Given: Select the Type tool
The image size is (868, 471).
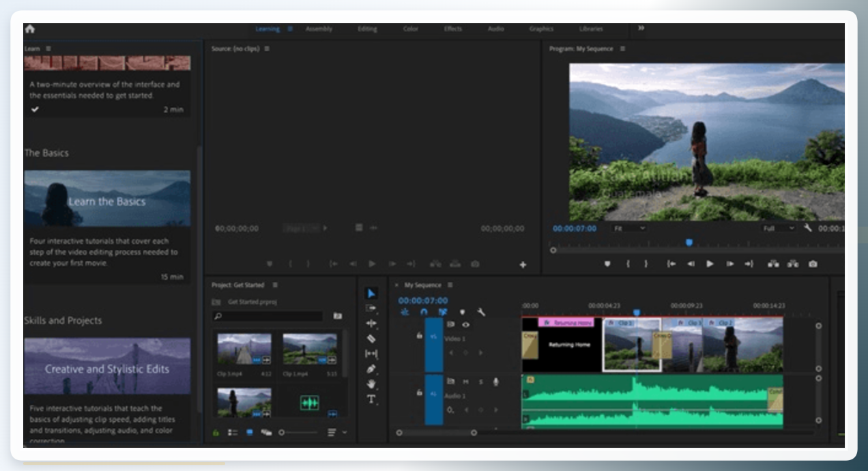Looking at the screenshot, I should click(x=371, y=399).
